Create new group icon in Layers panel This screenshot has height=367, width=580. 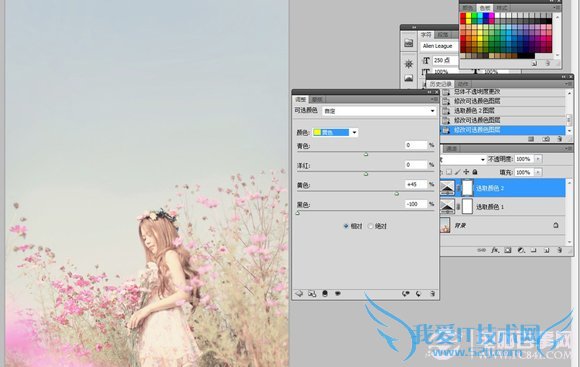(533, 250)
